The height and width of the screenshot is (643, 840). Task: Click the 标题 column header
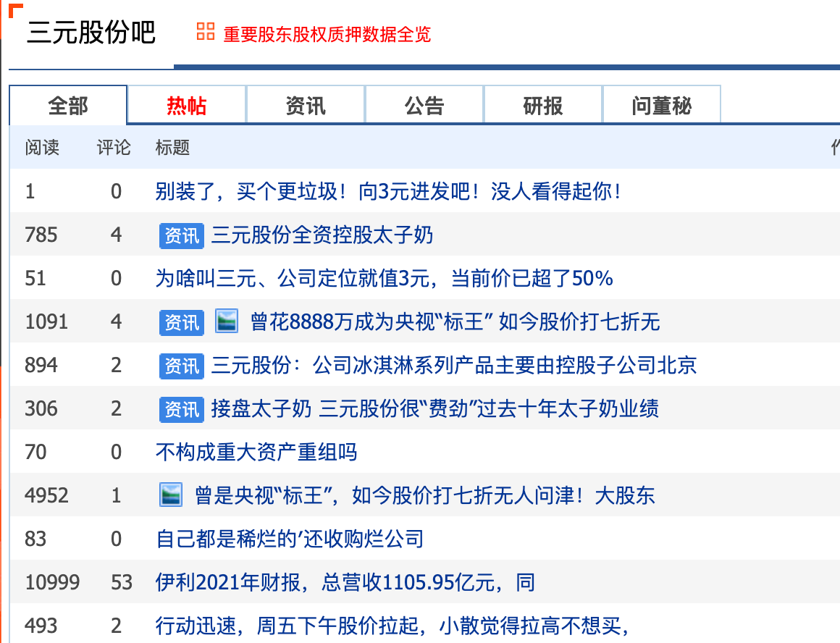(x=171, y=148)
